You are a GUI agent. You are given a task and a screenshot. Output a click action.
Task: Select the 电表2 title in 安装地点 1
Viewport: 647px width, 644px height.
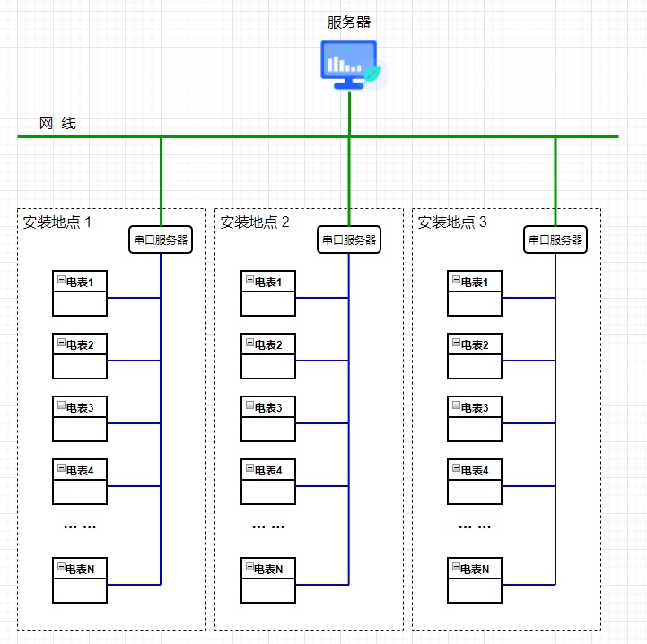coord(80,344)
